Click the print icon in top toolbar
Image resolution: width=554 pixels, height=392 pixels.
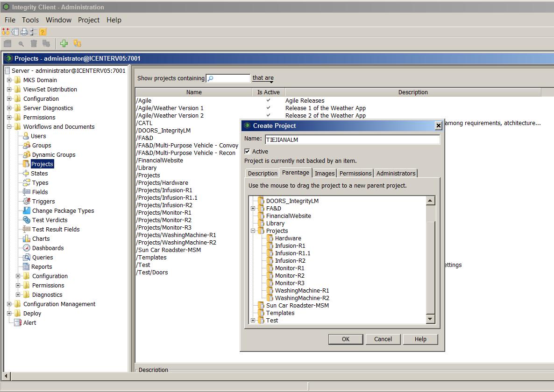click(24, 32)
